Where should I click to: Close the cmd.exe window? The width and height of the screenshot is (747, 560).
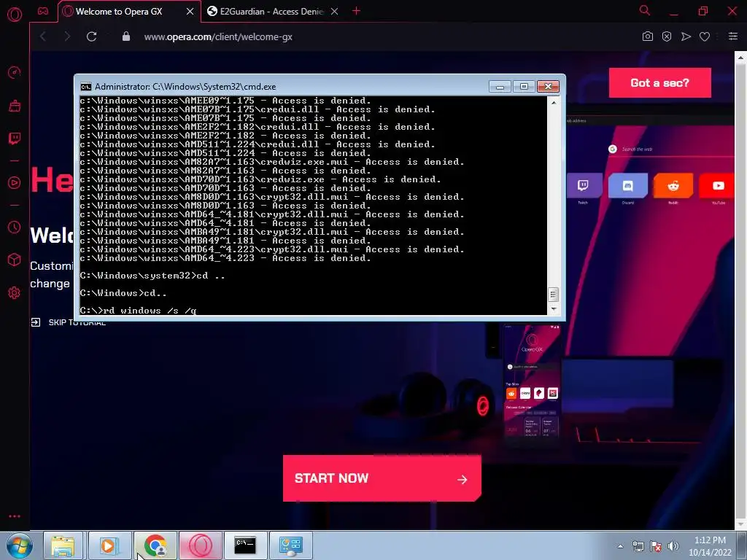548,86
